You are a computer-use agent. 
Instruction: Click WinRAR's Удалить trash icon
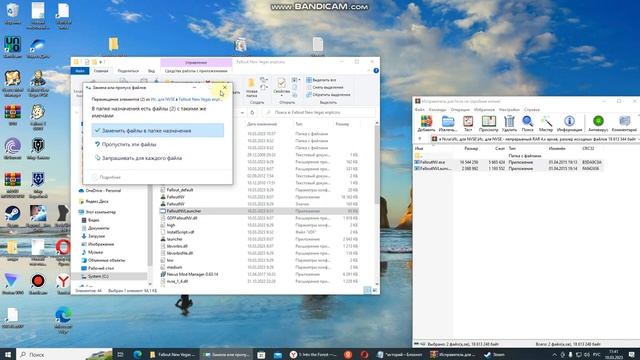509,123
